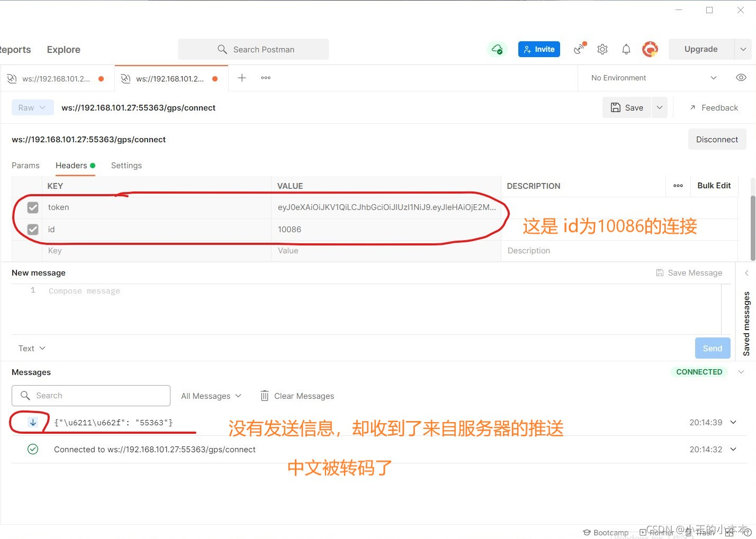756x539 pixels.
Task: Select the second ws://192.168.101.2... tab
Action: (x=171, y=79)
